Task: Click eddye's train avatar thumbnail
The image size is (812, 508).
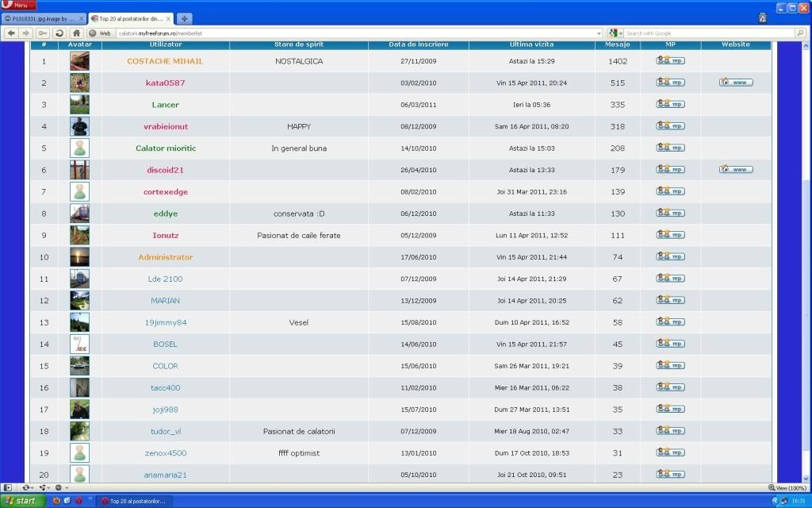Action: pyautogui.click(x=80, y=214)
